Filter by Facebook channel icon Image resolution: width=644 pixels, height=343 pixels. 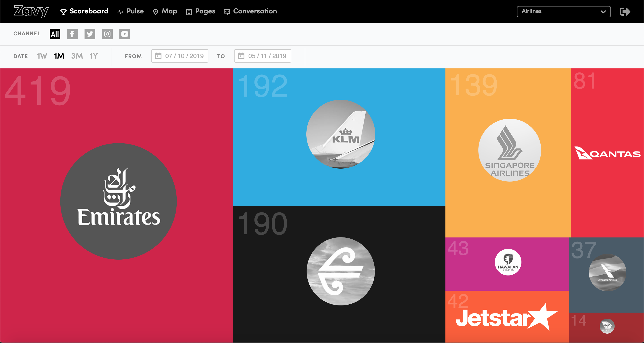72,34
